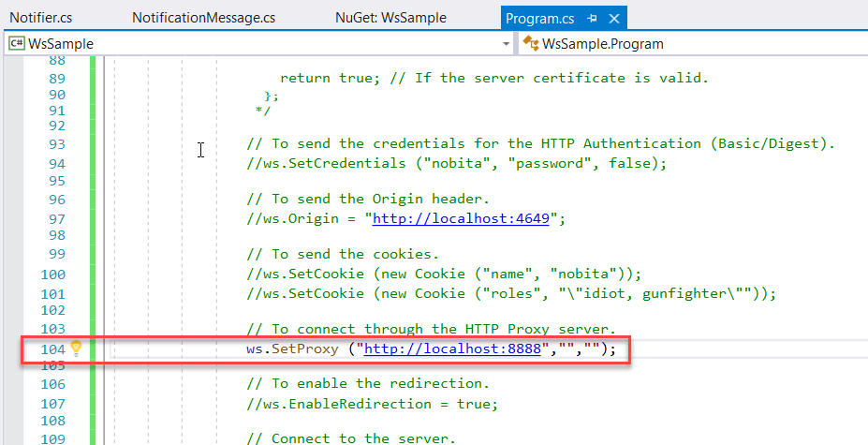Viewport: 868px width, 445px height.
Task: Click the class icon next to WsSample.Program
Action: (x=531, y=43)
